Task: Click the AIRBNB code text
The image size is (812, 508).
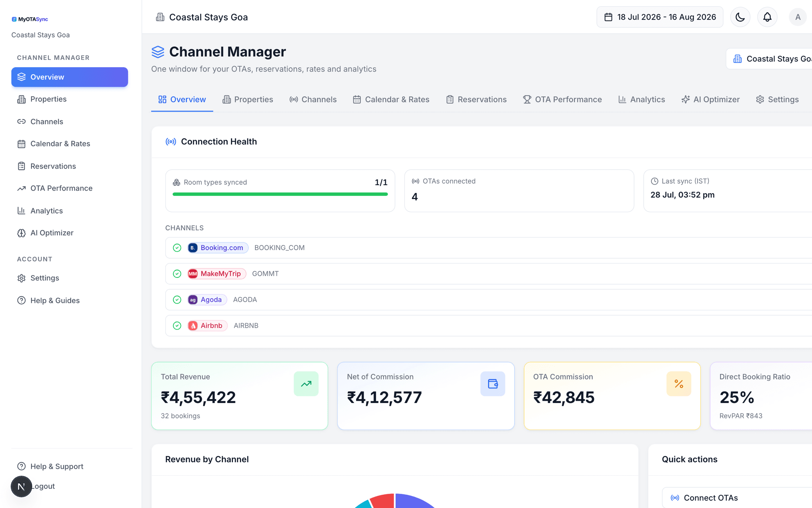Action: (246, 325)
